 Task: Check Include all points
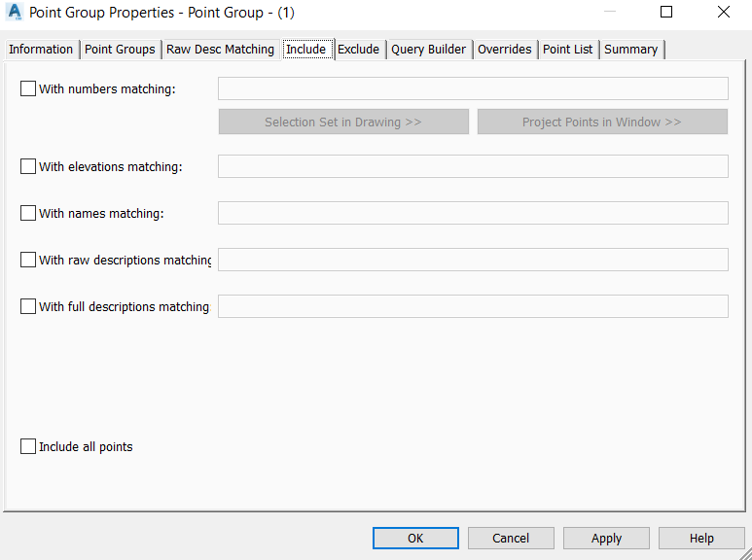pyautogui.click(x=28, y=446)
